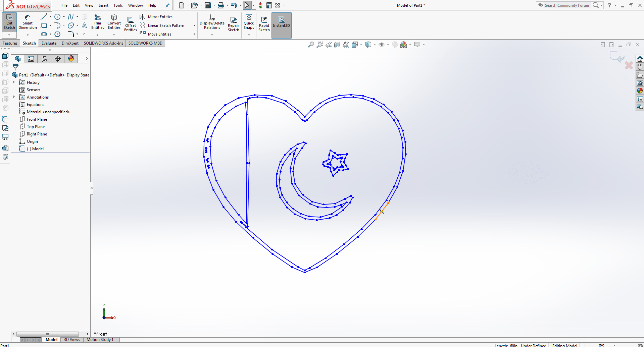
Task: Click the Save icon
Action: point(208,5)
